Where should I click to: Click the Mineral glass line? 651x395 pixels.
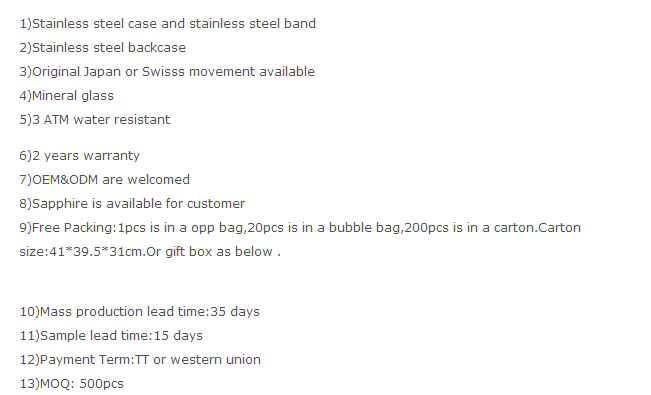pyautogui.click(x=66, y=96)
